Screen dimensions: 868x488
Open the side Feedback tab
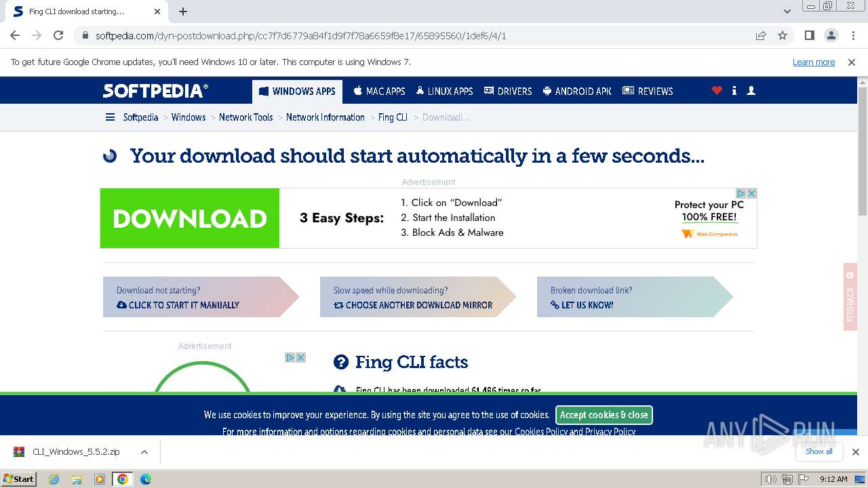[x=850, y=297]
